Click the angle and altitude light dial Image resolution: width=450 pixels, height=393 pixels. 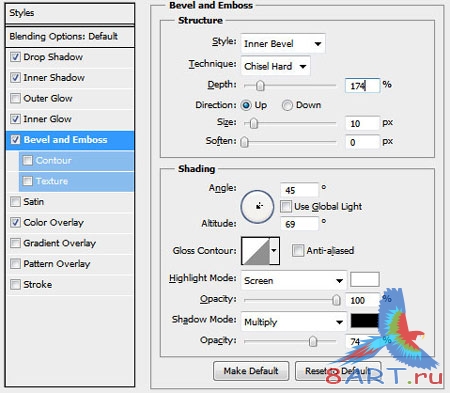(x=257, y=207)
